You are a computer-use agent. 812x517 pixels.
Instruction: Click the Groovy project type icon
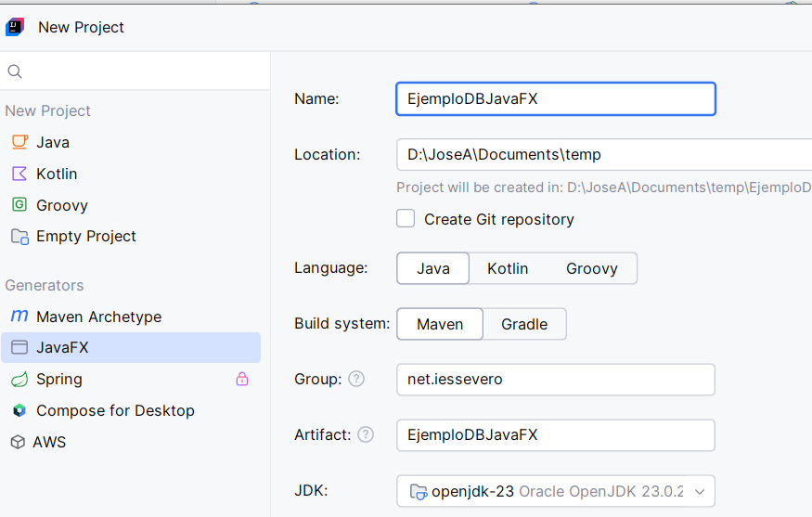point(19,204)
